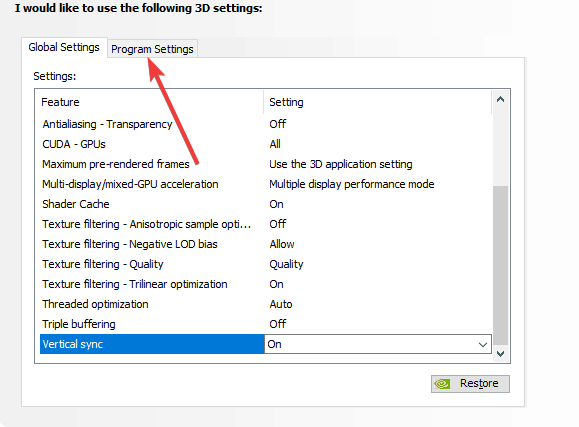Viewport: 579px width, 427px height.
Task: Select Multi-display/mixed-GPU acceleration row
Action: pos(266,184)
